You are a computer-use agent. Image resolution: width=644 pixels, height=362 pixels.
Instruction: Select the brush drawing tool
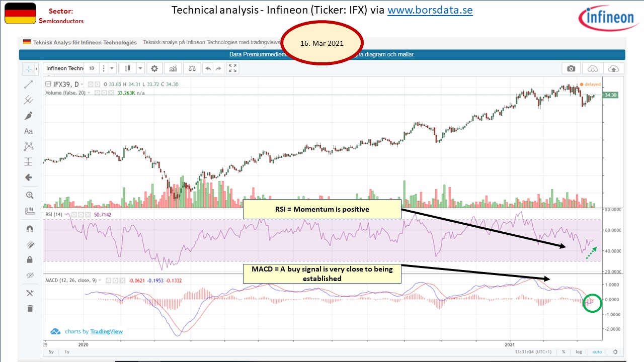pos(29,116)
